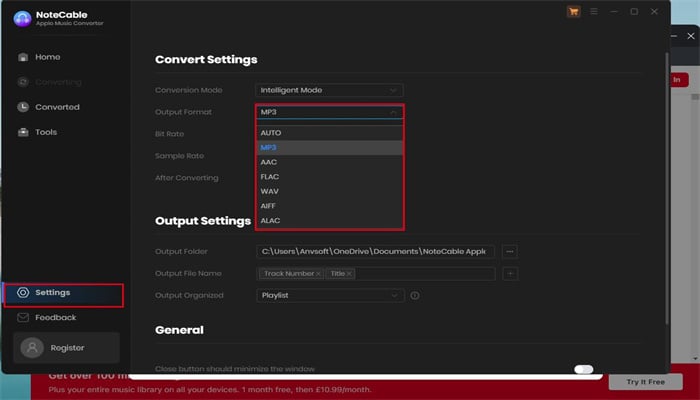Image resolution: width=700 pixels, height=400 pixels.
Task: Expand the Conversion Mode dropdown
Action: [329, 90]
